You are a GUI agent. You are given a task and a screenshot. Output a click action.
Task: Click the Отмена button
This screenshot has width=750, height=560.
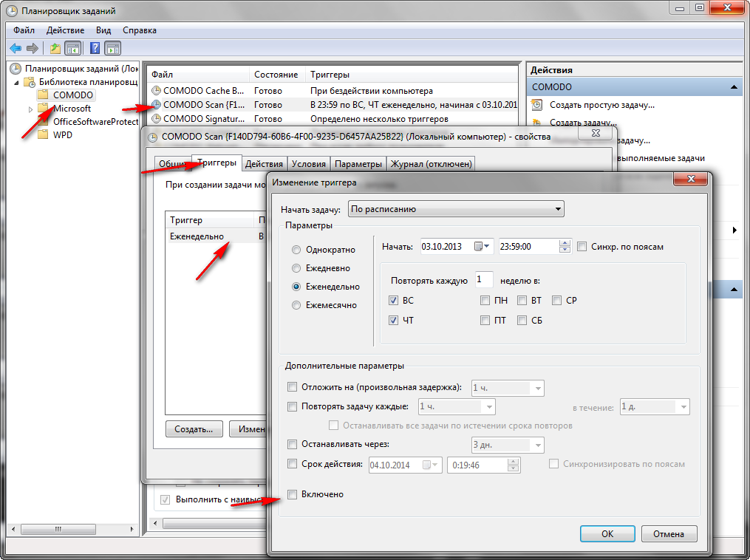click(669, 533)
